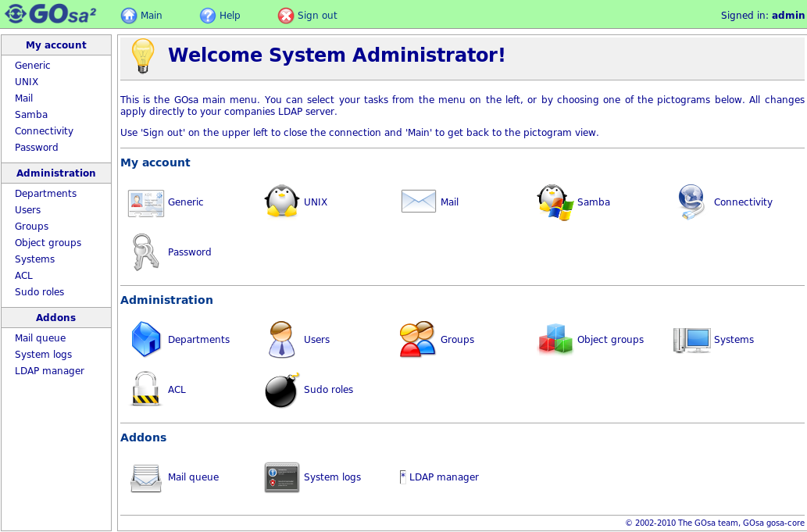The image size is (807, 532).
Task: Open the Systems computer monitor icon
Action: coord(691,340)
